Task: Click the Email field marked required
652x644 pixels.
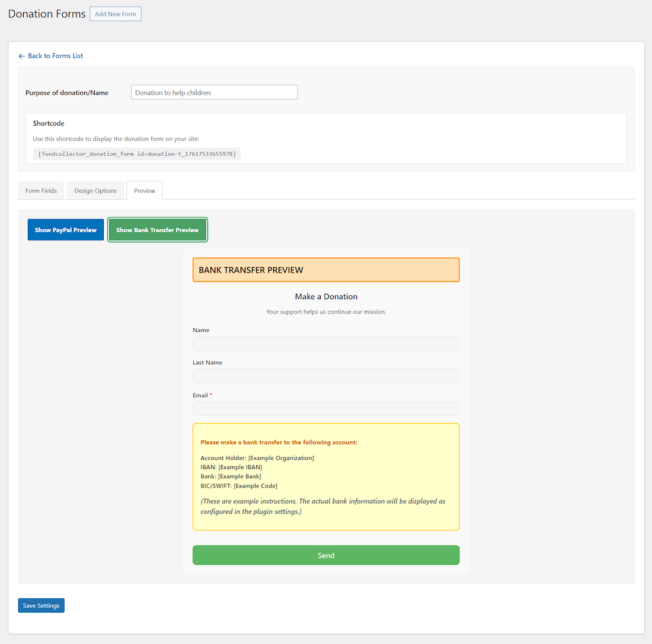Action: click(x=325, y=408)
